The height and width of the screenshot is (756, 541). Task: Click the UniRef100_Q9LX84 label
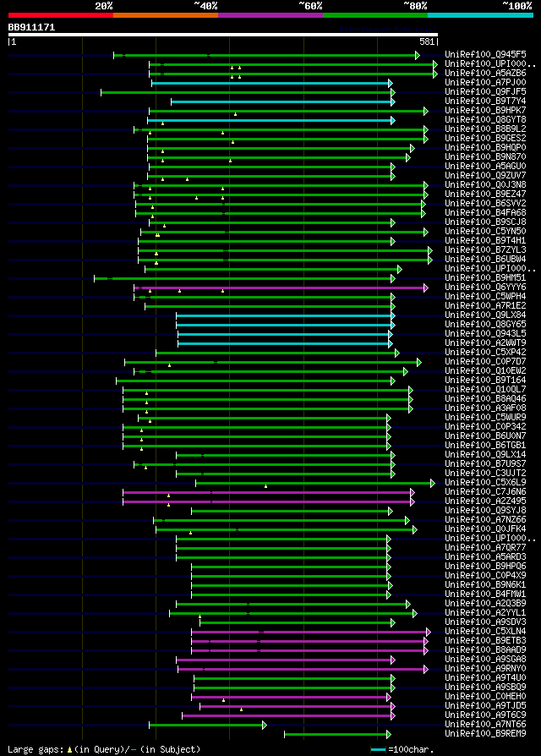pos(485,315)
